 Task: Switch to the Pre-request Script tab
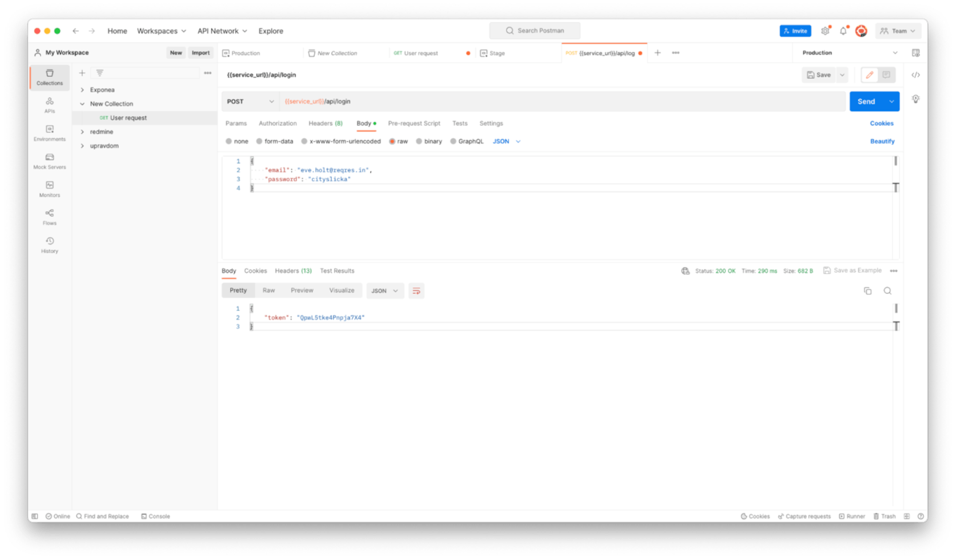414,123
